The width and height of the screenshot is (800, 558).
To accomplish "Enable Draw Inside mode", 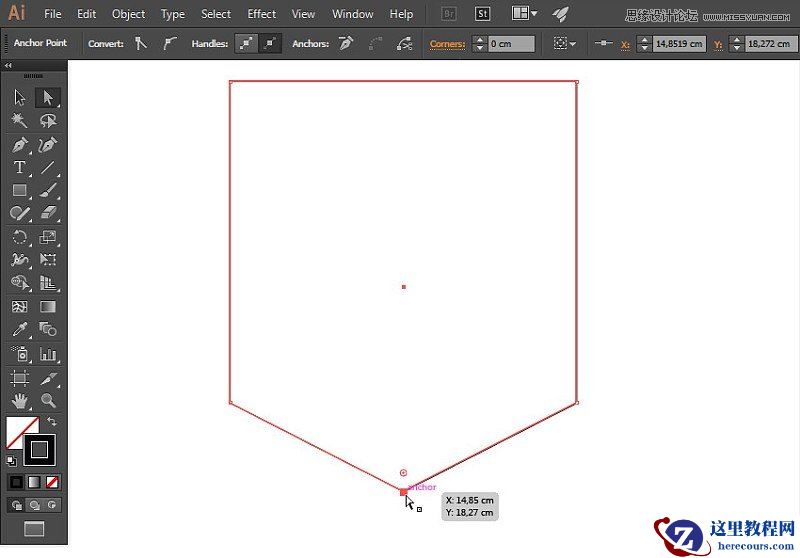I will (52, 505).
